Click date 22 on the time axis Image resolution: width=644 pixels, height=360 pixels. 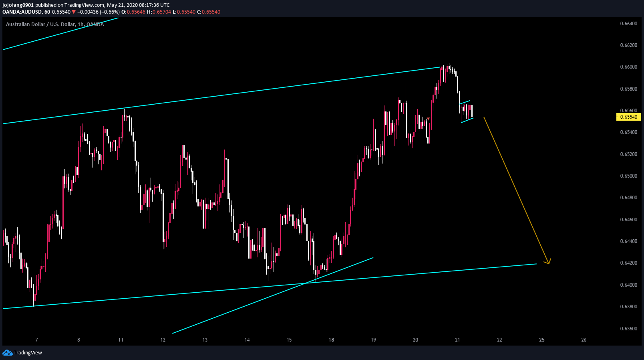(x=499, y=340)
